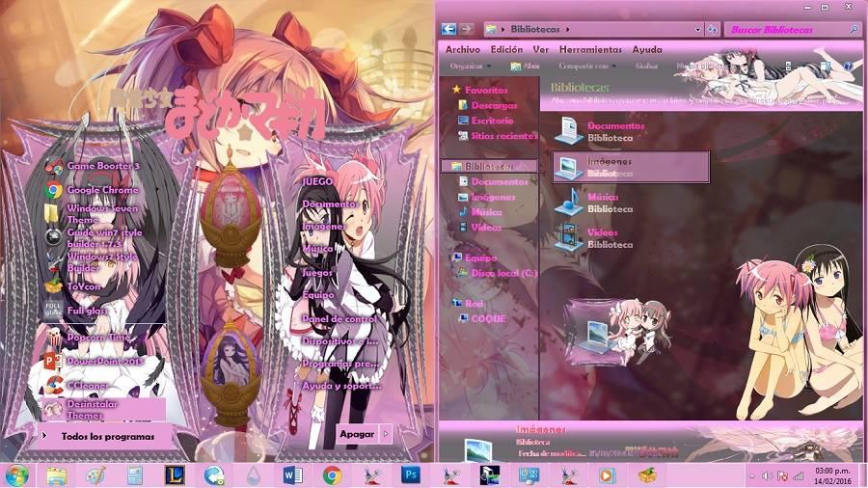The width and height of the screenshot is (868, 488).
Task: Open the Compartir con dropdown
Action: (587, 66)
